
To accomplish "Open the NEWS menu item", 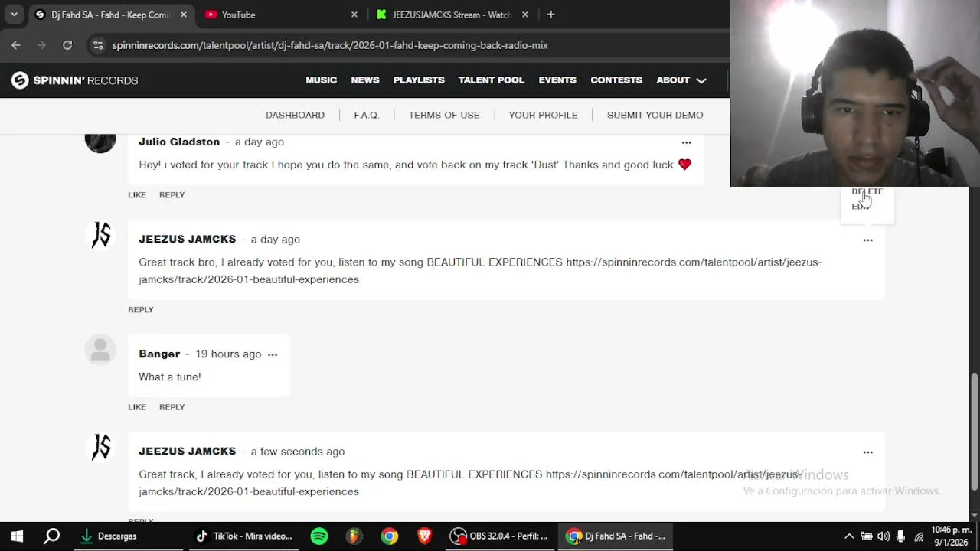I will (x=365, y=80).
